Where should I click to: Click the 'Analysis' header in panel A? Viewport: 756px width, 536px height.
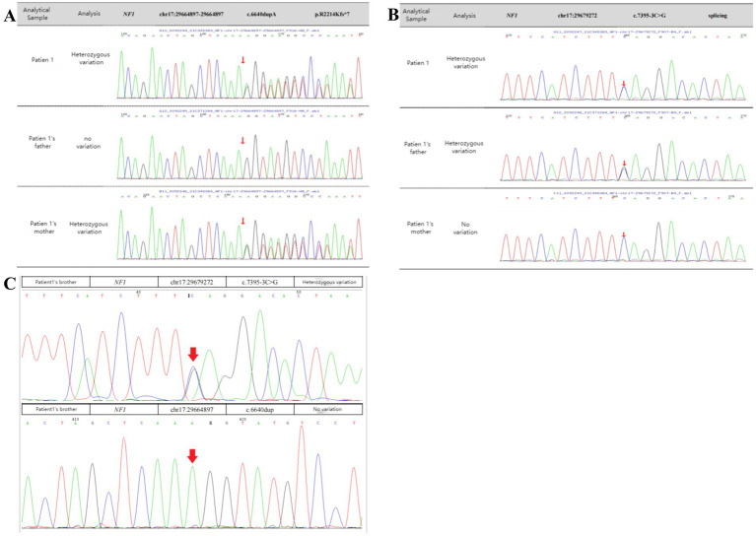click(89, 14)
